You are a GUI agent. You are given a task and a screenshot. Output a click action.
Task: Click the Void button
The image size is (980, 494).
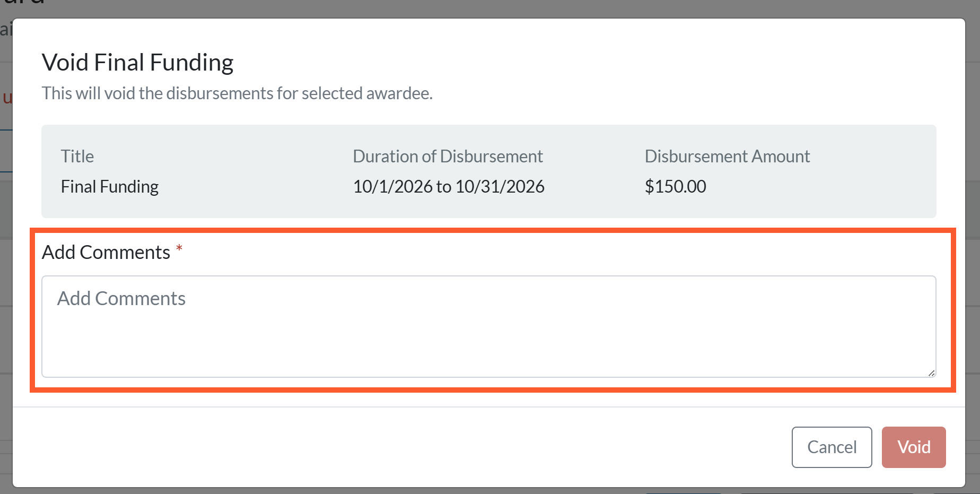[x=913, y=447]
